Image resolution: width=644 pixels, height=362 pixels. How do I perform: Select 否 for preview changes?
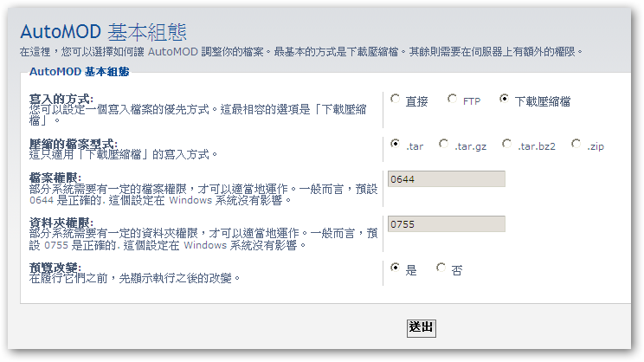[x=441, y=268]
